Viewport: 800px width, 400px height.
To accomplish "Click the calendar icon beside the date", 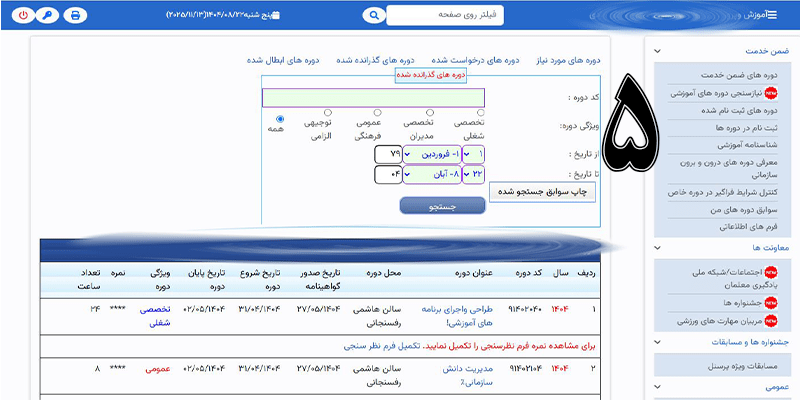I will point(276,15).
